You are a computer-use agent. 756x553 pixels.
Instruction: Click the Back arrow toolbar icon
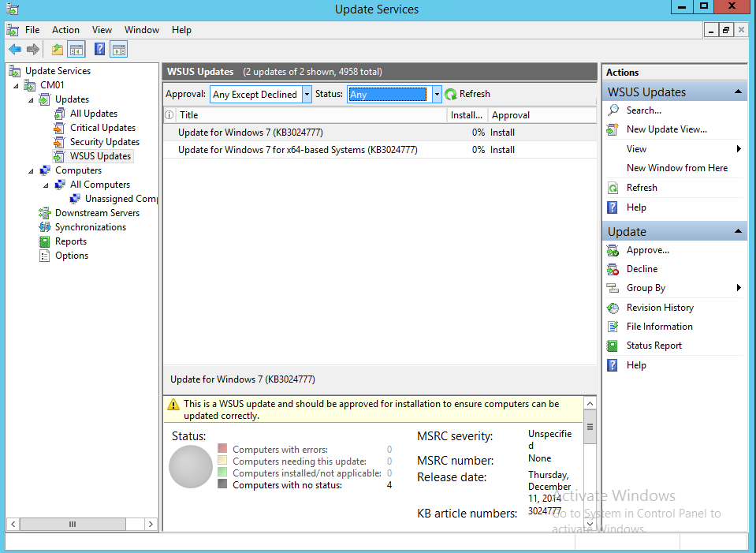(15, 50)
